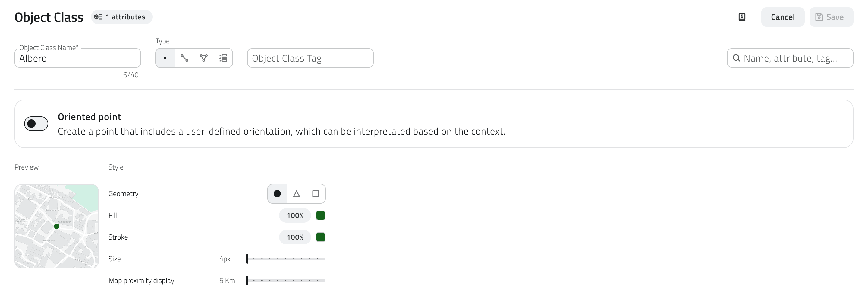Click the 1 attributes badge
868x305 pixels.
(121, 17)
